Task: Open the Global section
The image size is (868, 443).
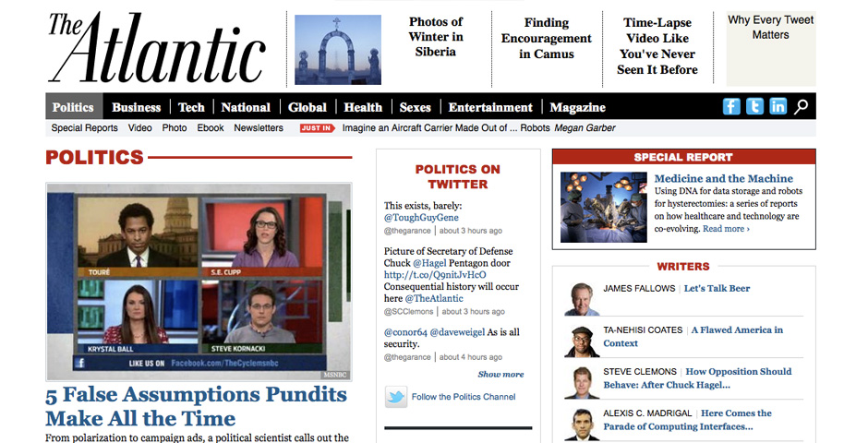Action: [x=307, y=107]
